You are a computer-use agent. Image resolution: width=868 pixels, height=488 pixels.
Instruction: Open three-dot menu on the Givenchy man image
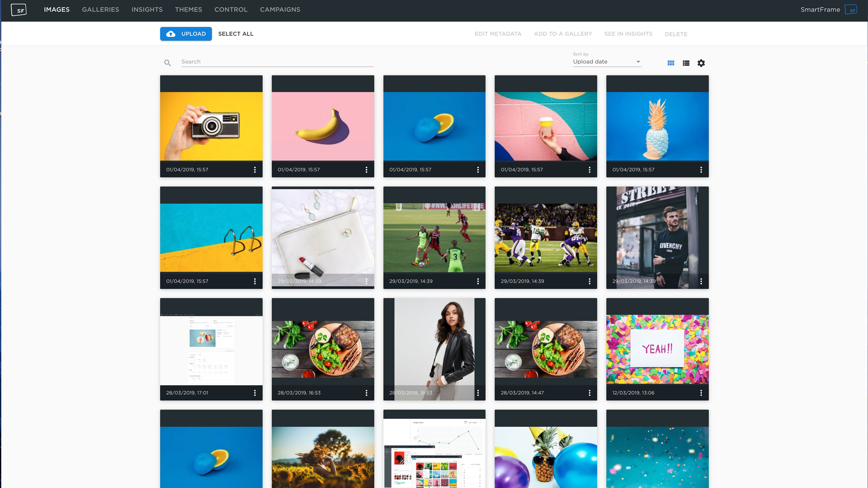701,281
